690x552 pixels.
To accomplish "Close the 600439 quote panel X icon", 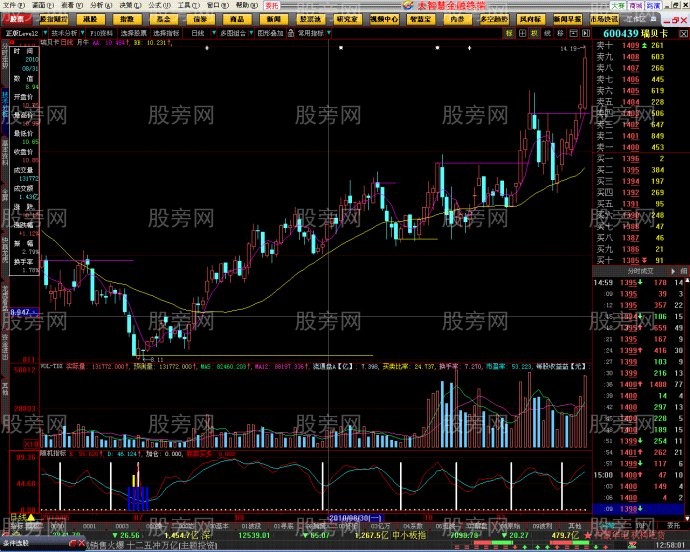I will 683,33.
